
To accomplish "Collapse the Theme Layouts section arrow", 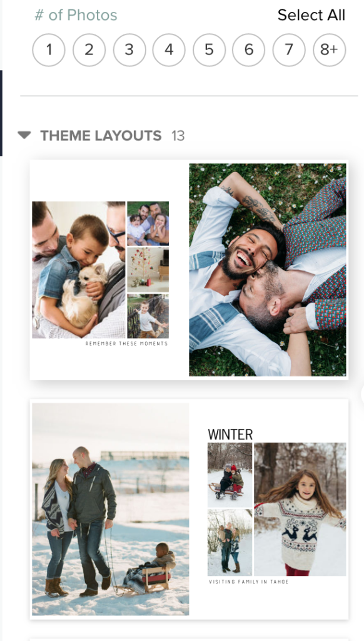I will (x=24, y=135).
